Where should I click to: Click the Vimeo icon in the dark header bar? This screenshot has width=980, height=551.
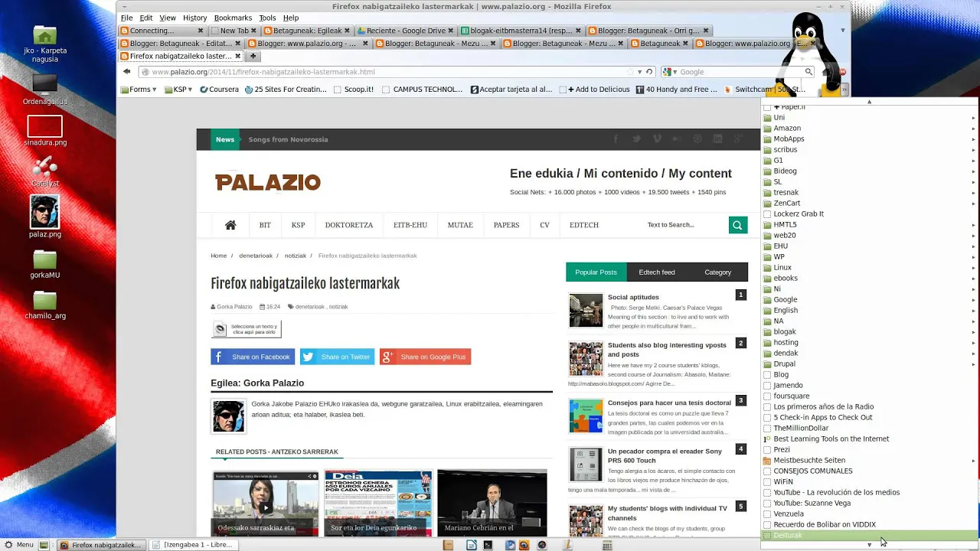point(657,139)
